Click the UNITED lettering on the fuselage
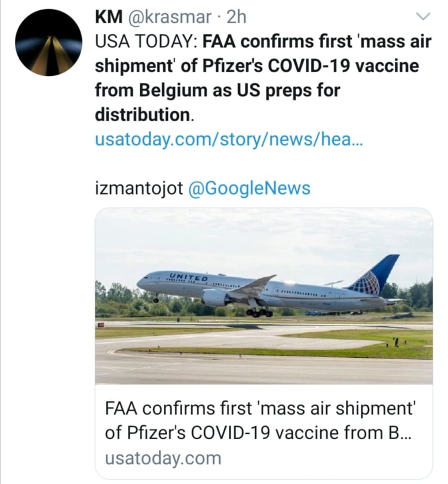Screen dimensions: 448x484 click(x=188, y=278)
